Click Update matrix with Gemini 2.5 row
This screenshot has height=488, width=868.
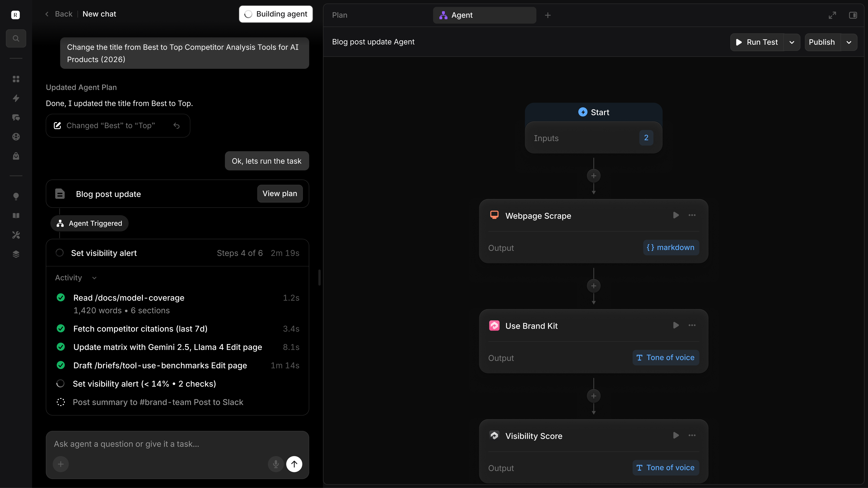(178, 347)
